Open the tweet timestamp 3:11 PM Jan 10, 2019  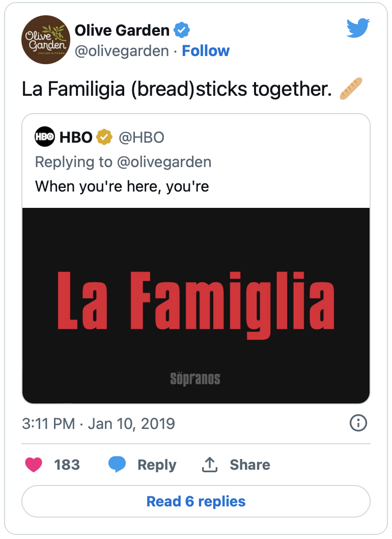click(x=98, y=423)
